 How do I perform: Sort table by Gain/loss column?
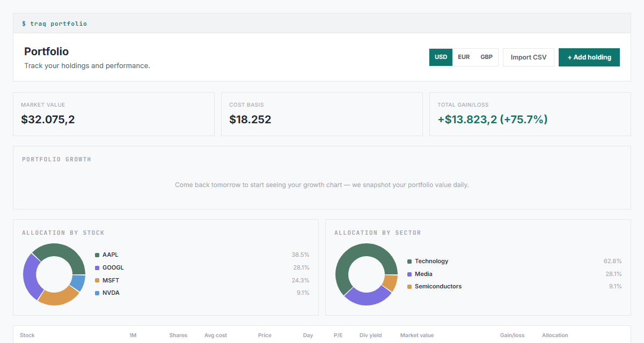point(512,335)
